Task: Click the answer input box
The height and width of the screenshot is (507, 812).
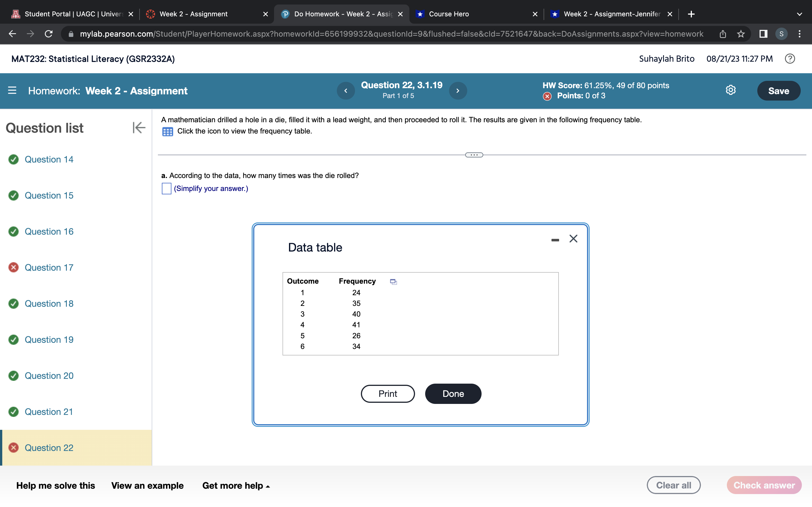Action: click(x=166, y=188)
